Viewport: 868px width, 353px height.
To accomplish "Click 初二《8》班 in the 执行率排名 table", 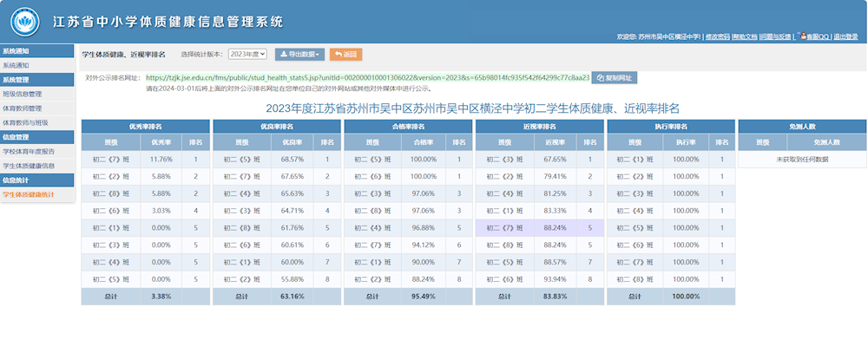I will point(635,279).
